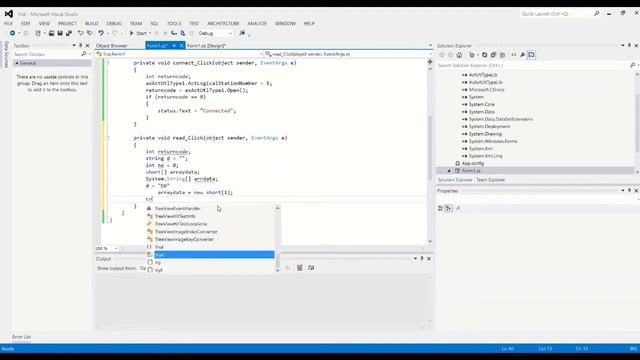640x360 pixels.
Task: Click the Home icon in Solution Explorer
Action: pos(459,55)
